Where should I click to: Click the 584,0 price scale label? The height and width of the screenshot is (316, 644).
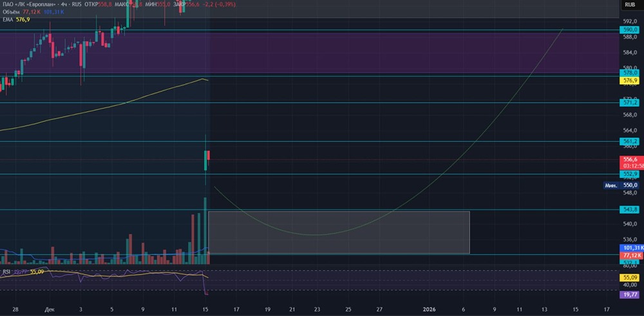[x=630, y=53]
